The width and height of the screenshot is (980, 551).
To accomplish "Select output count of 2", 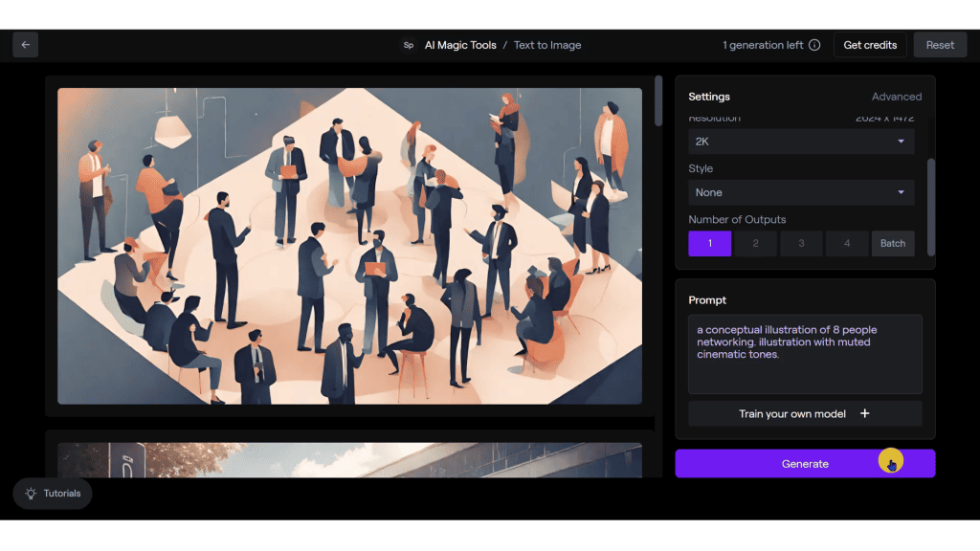I will pos(755,243).
